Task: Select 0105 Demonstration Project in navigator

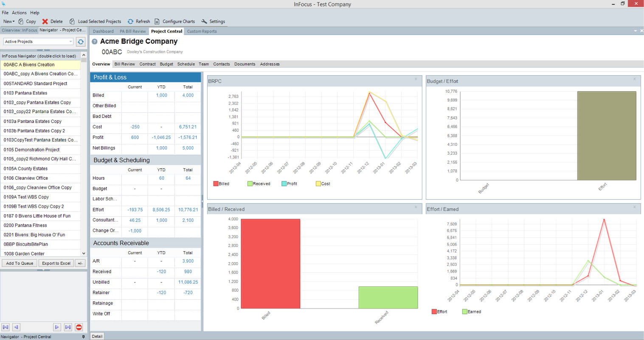Action: coord(32,150)
